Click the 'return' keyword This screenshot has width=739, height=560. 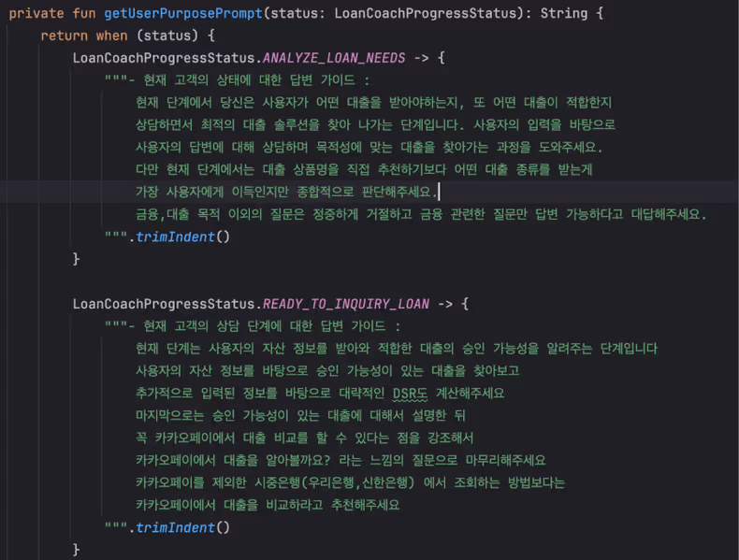click(x=65, y=36)
